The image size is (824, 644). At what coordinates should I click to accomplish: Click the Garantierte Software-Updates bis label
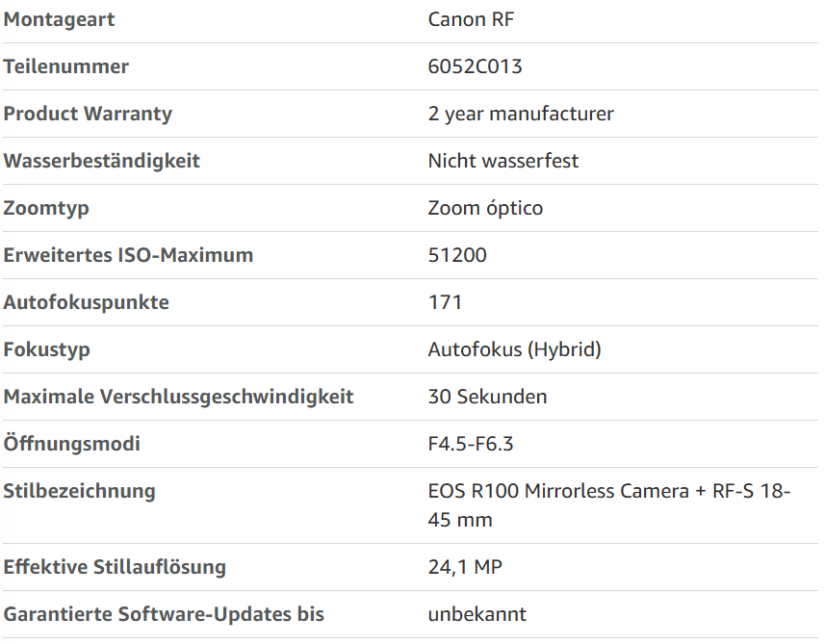[164, 614]
